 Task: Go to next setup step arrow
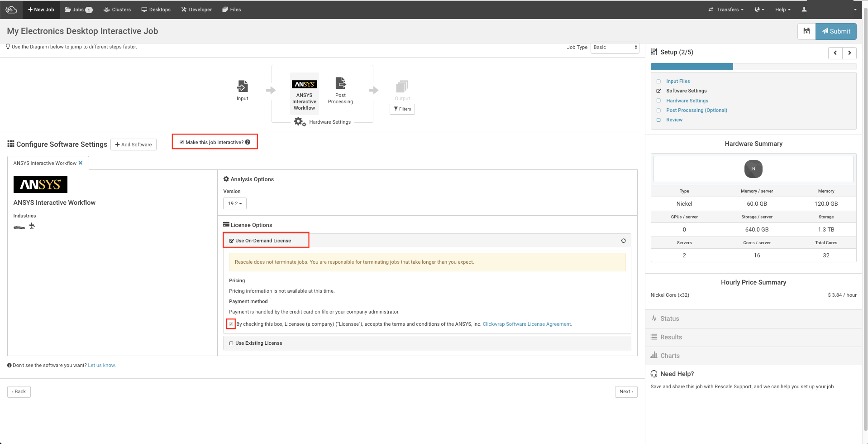849,53
